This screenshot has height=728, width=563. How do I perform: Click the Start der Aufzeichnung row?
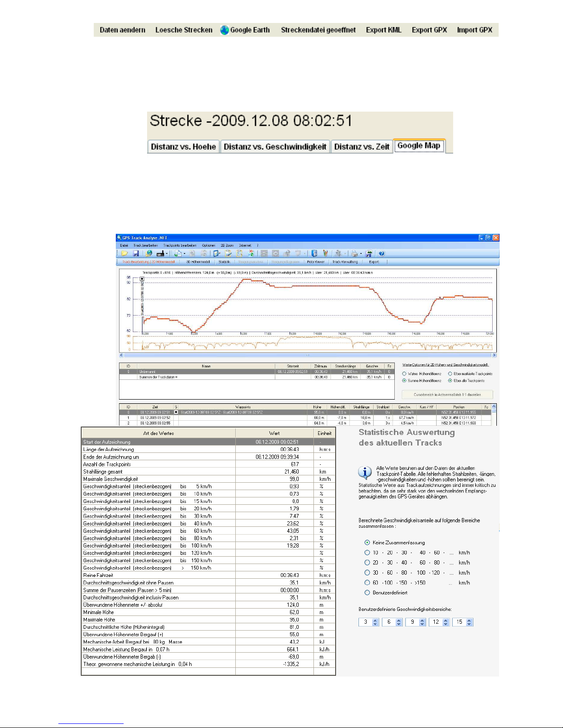click(208, 442)
